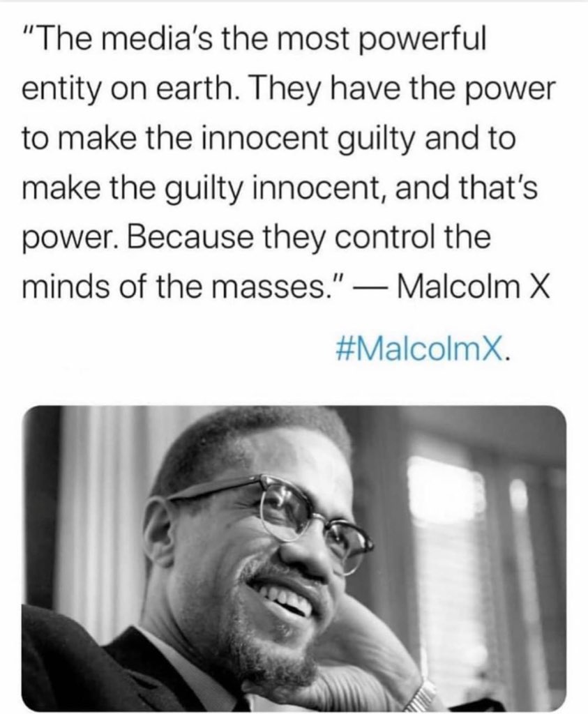Click the line "power. Because they control the"
Image resolution: width=588 pixels, height=714 pixels.
pyautogui.click(x=257, y=238)
